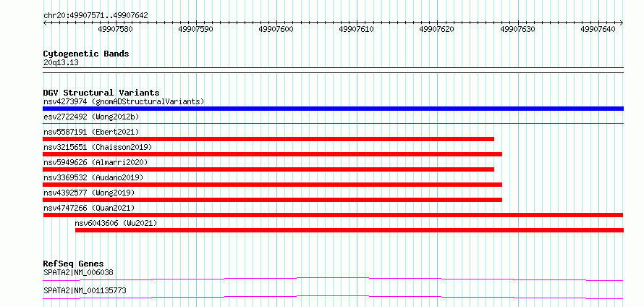Select the red nsv3215651 Chaisson2019 bar

tap(272, 154)
